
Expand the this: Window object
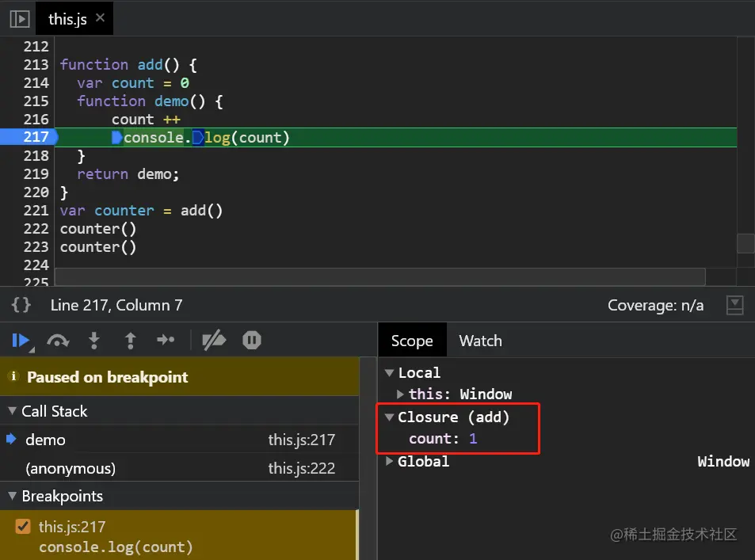400,394
